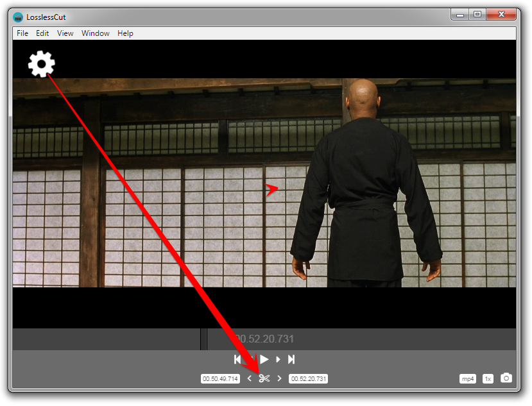Image resolution: width=532 pixels, height=406 pixels.
Task: Open the Help menu
Action: (125, 33)
